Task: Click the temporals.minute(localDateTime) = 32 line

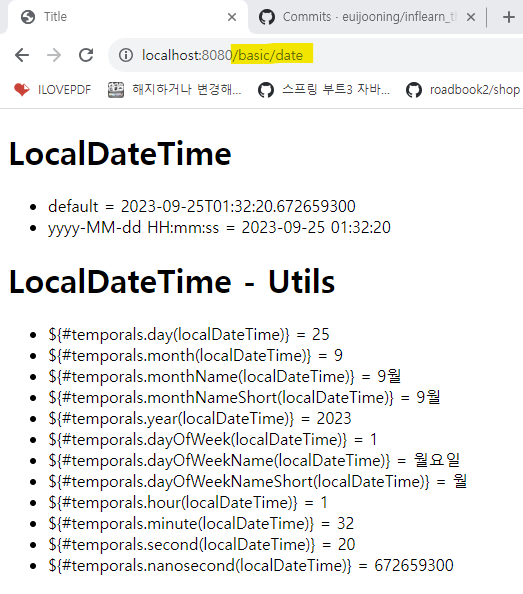Action: [201, 524]
